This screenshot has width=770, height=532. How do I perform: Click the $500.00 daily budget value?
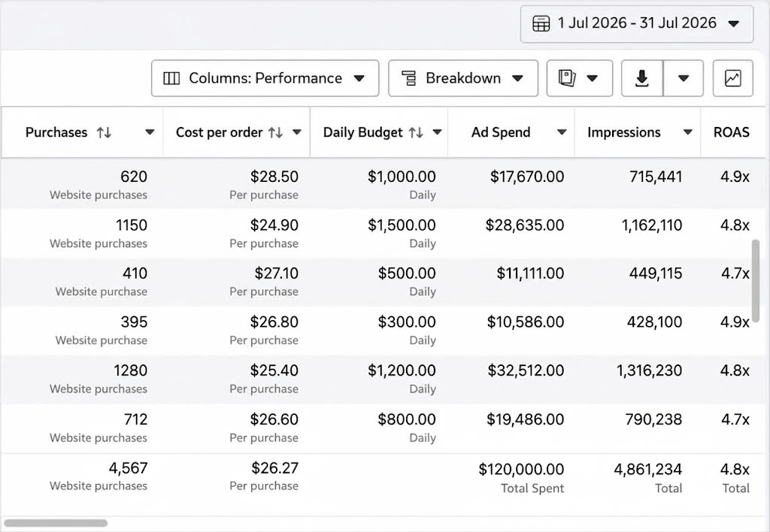pyautogui.click(x=407, y=274)
